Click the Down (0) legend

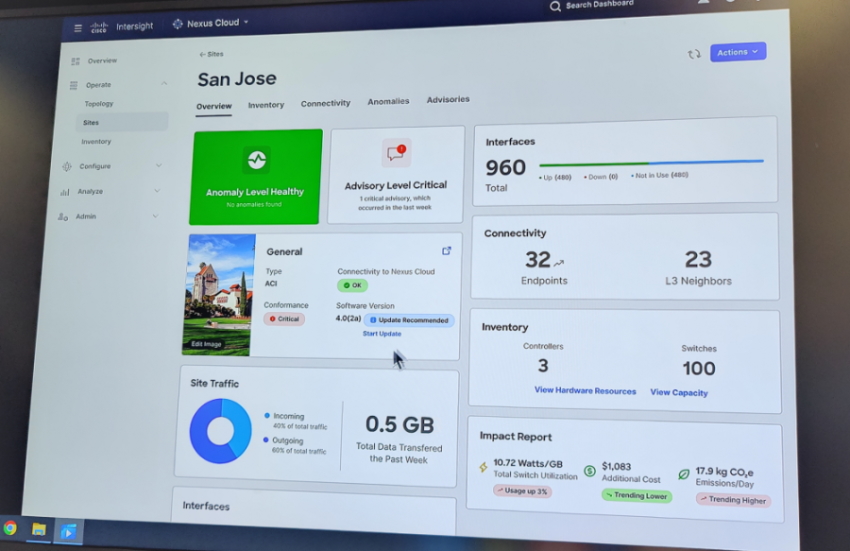point(601,177)
